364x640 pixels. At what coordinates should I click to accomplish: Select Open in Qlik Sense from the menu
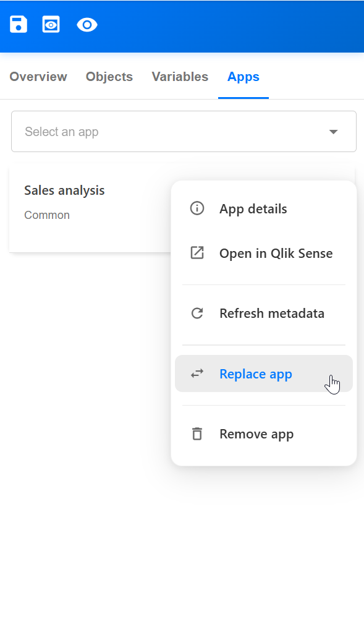pos(276,252)
